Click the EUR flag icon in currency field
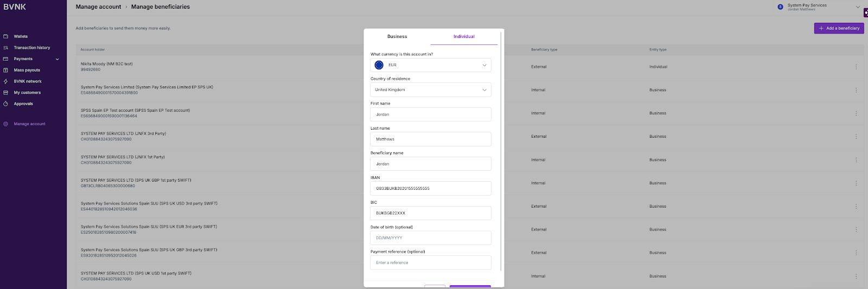Viewport: 868px width, 289px height. click(379, 65)
